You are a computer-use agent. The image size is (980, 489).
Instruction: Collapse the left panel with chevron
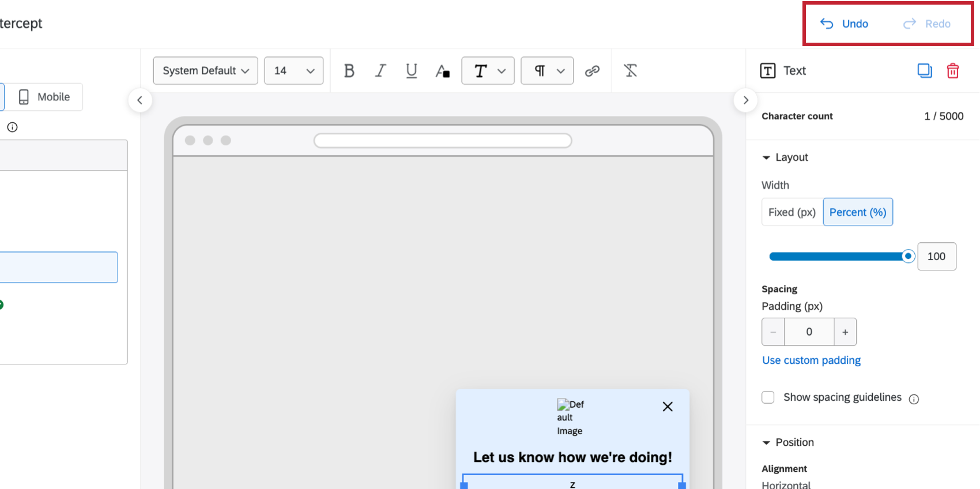point(140,100)
